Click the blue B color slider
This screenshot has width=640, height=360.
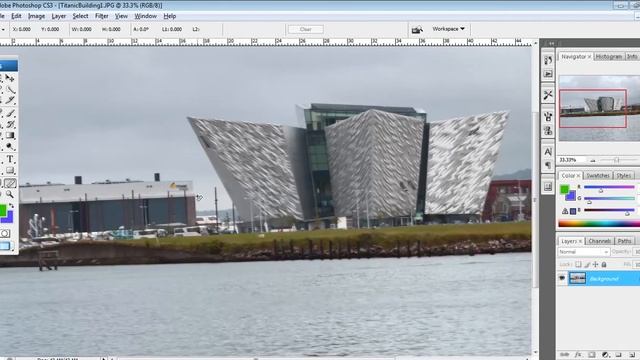coord(609,210)
